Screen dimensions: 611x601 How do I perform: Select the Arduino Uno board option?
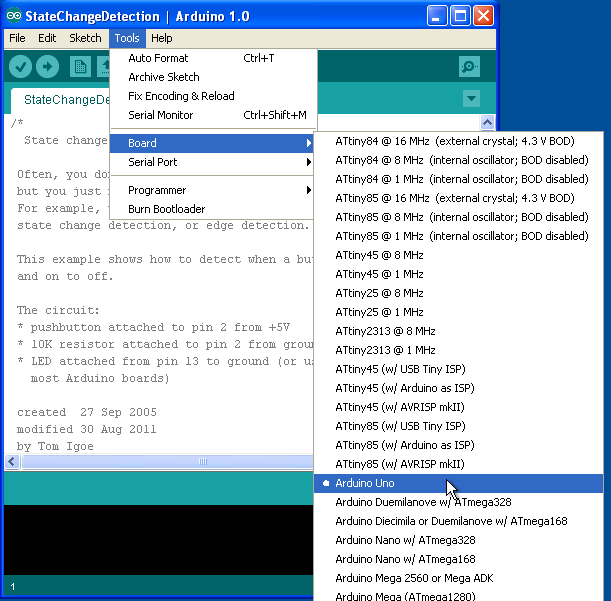tap(365, 484)
